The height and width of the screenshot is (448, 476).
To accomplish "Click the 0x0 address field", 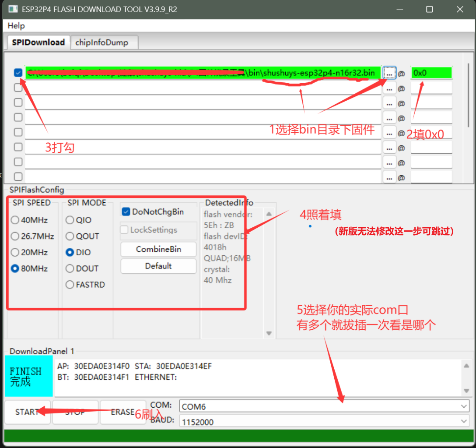I will coord(431,73).
